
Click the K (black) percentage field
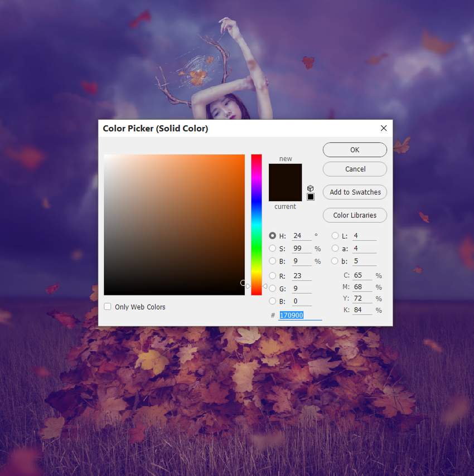pyautogui.click(x=362, y=310)
